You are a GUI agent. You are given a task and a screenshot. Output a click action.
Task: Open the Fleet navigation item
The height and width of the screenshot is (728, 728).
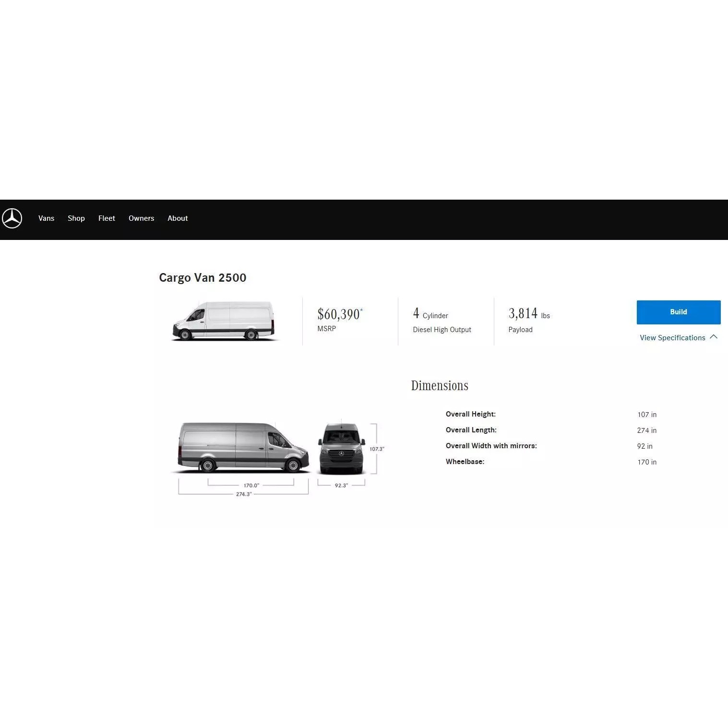click(x=107, y=218)
